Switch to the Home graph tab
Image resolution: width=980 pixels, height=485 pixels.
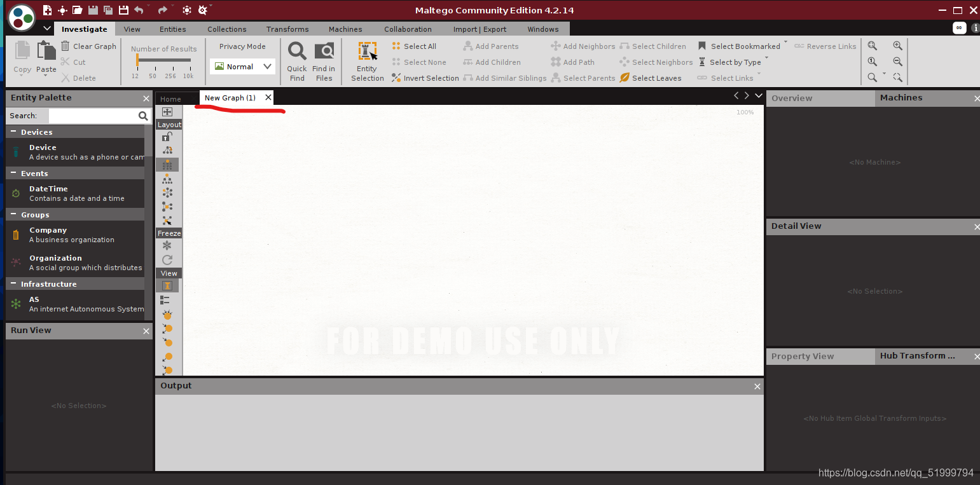point(170,99)
